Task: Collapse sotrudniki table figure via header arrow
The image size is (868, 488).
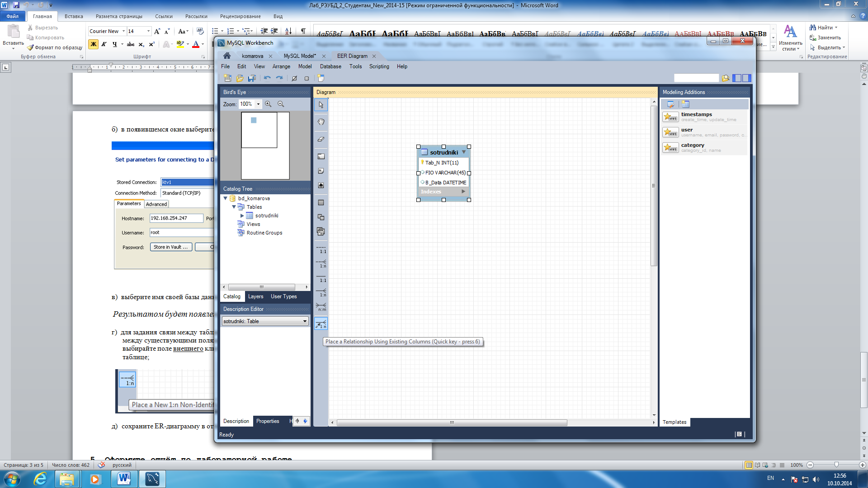Action: click(x=464, y=152)
